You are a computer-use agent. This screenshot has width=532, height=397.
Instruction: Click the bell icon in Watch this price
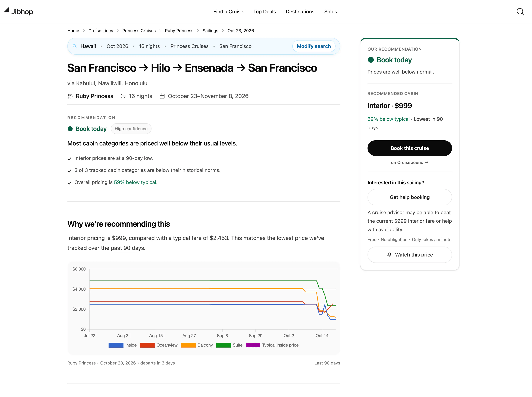389,255
